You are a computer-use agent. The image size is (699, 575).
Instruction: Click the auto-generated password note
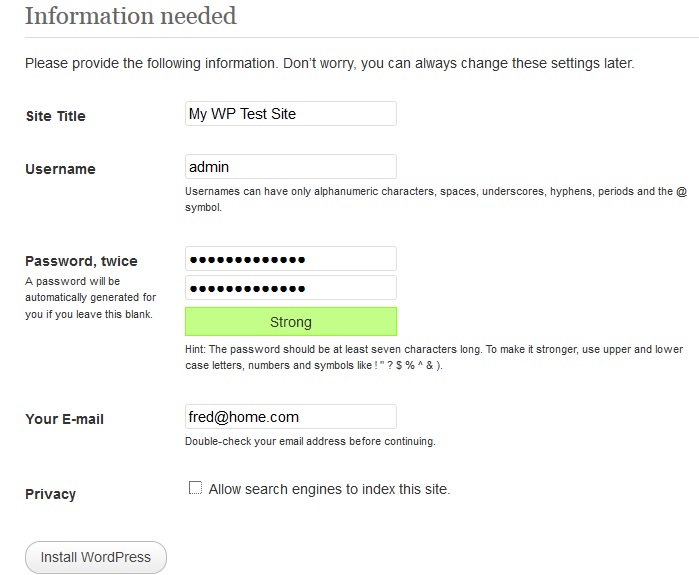90,297
